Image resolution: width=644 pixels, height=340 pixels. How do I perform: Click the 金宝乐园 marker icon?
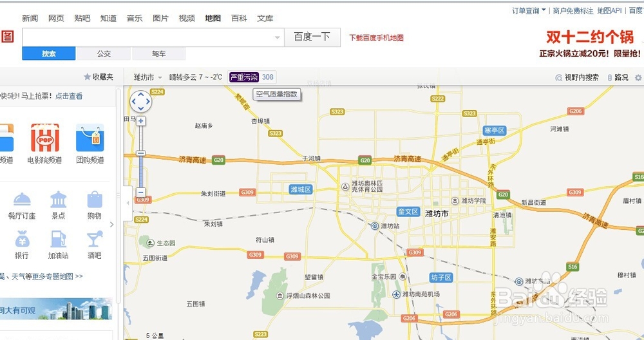tap(403, 277)
